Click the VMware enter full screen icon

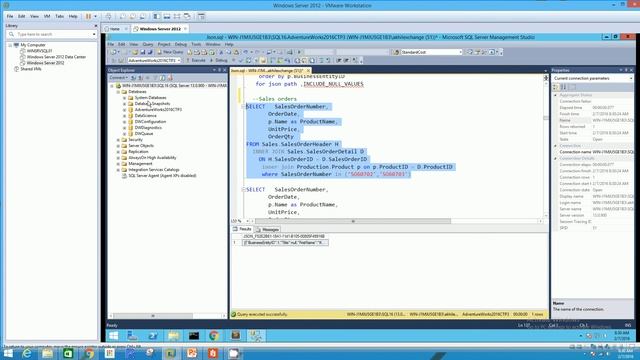[177, 16]
